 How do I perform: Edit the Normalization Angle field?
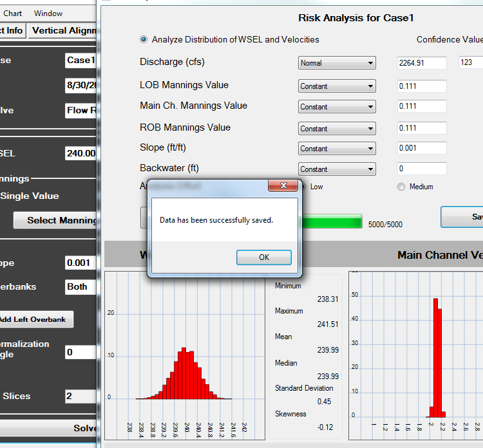[80, 352]
